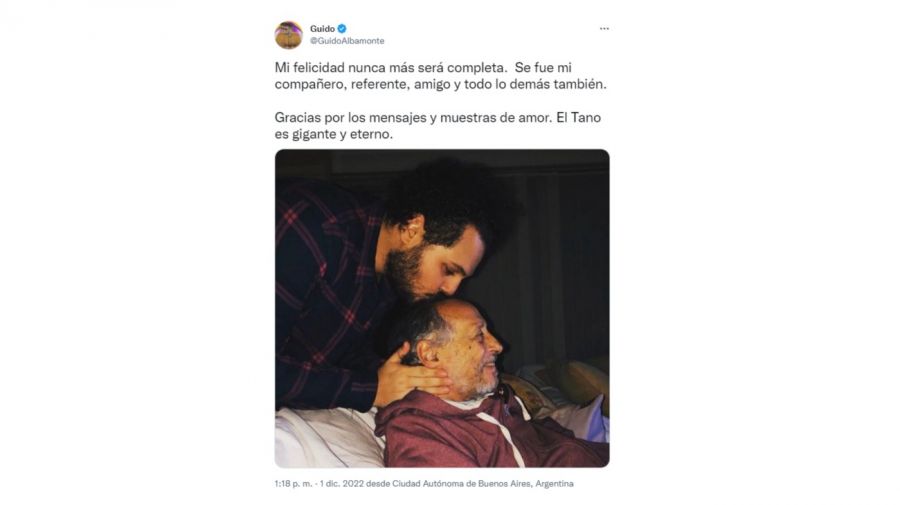Open the @GuidoAlbamonte handle link
The height and width of the screenshot is (505, 900).
347,41
